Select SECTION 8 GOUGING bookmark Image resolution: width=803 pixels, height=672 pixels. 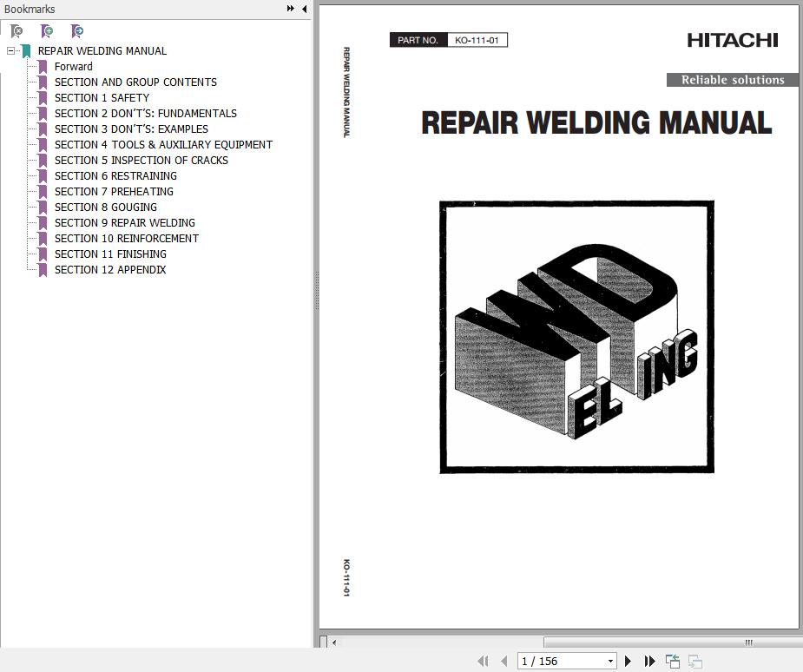106,207
